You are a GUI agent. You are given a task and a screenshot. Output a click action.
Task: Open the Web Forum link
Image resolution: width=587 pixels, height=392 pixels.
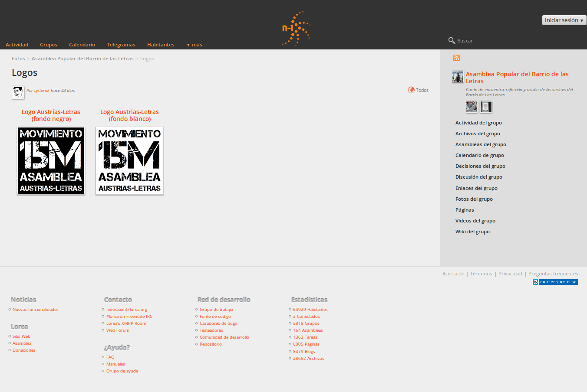tap(118, 330)
